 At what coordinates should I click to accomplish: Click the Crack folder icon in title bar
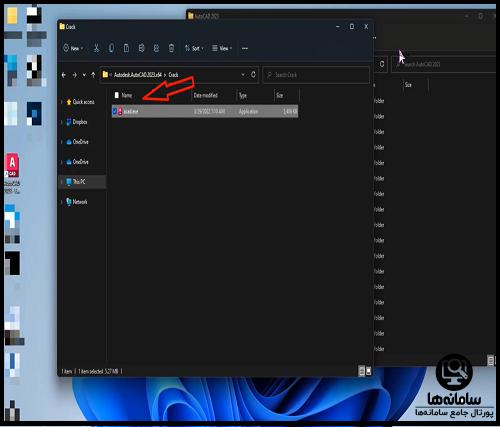pos(62,26)
